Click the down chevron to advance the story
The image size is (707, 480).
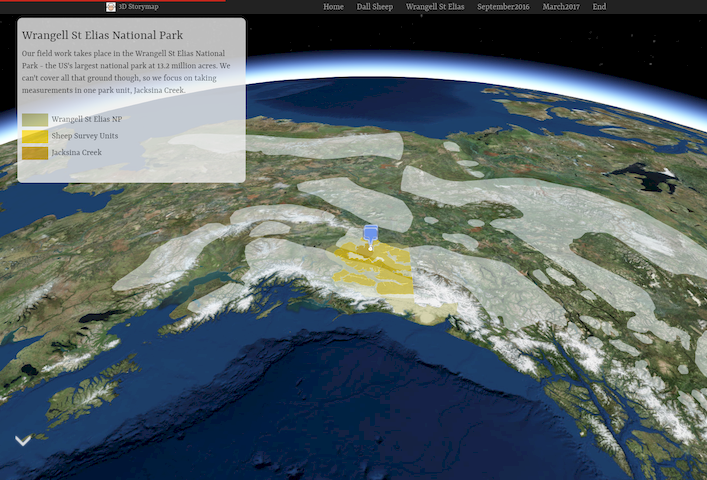coord(23,440)
